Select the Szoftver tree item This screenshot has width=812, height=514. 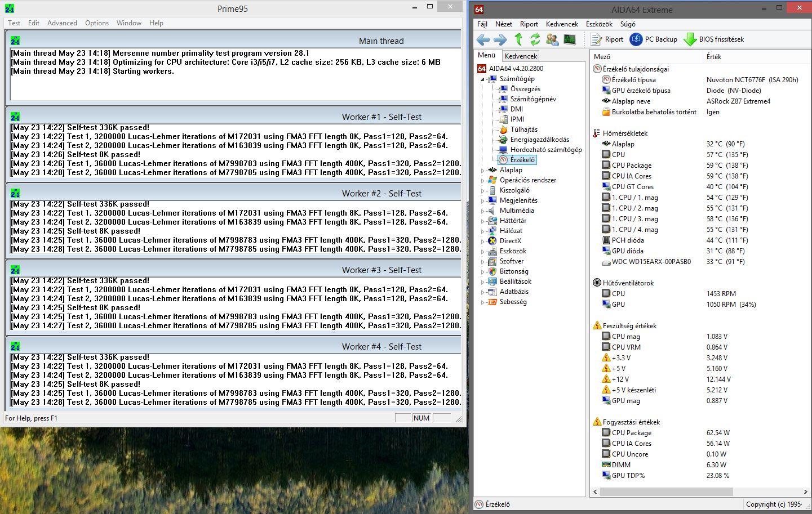coord(512,261)
